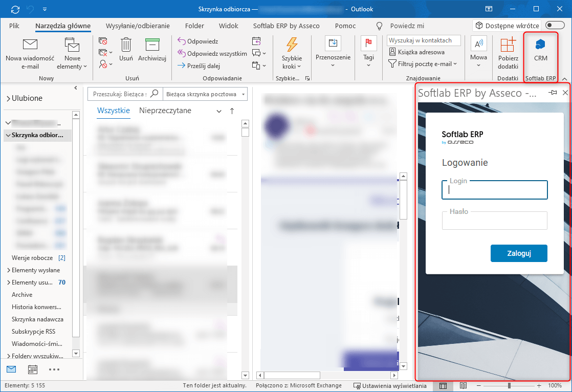Open Bieżąca skrzynka pocztowa scope dropdown
The width and height of the screenshot is (572, 392).
click(205, 94)
